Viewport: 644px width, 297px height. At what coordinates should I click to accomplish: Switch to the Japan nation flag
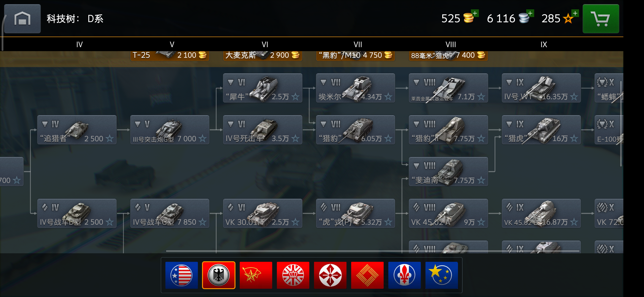330,275
